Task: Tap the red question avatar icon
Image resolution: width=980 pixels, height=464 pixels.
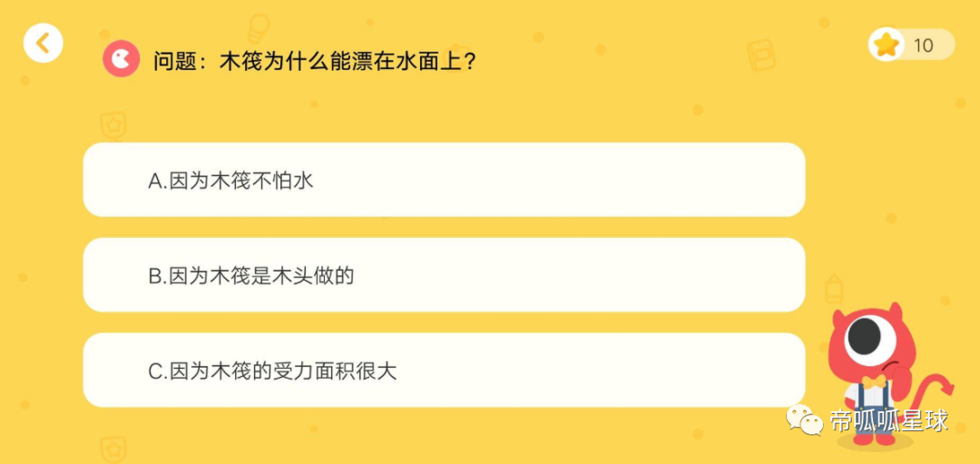Action: 122,59
